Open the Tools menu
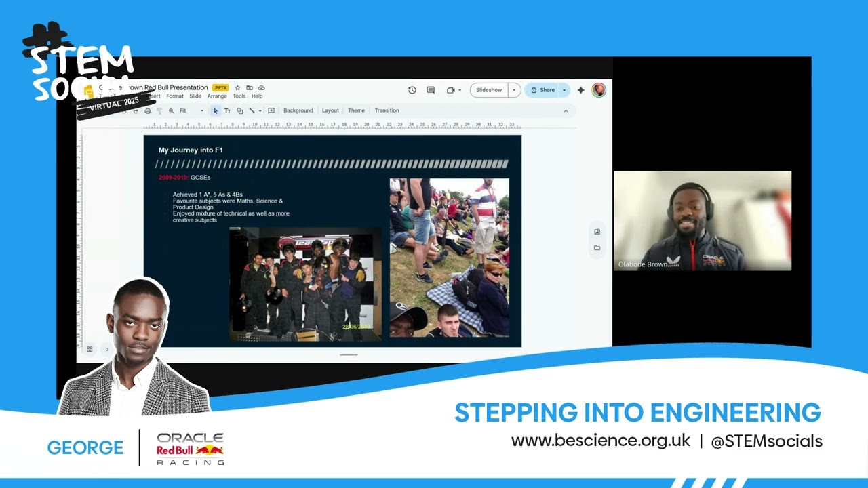This screenshot has height=488, width=868. pyautogui.click(x=239, y=96)
